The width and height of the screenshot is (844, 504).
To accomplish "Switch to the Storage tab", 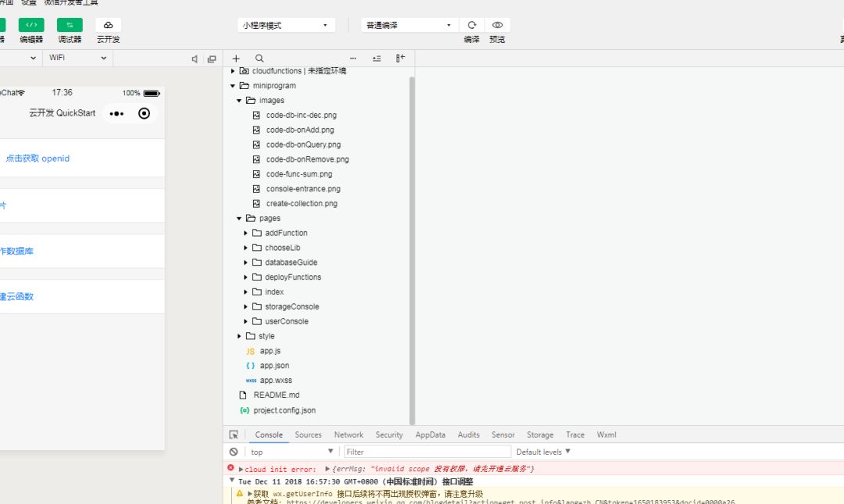I will tap(540, 434).
